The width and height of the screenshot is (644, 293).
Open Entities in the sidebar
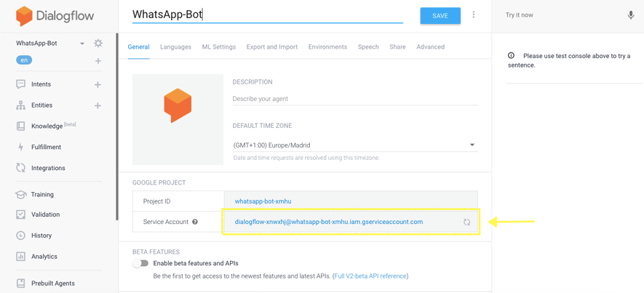click(42, 105)
